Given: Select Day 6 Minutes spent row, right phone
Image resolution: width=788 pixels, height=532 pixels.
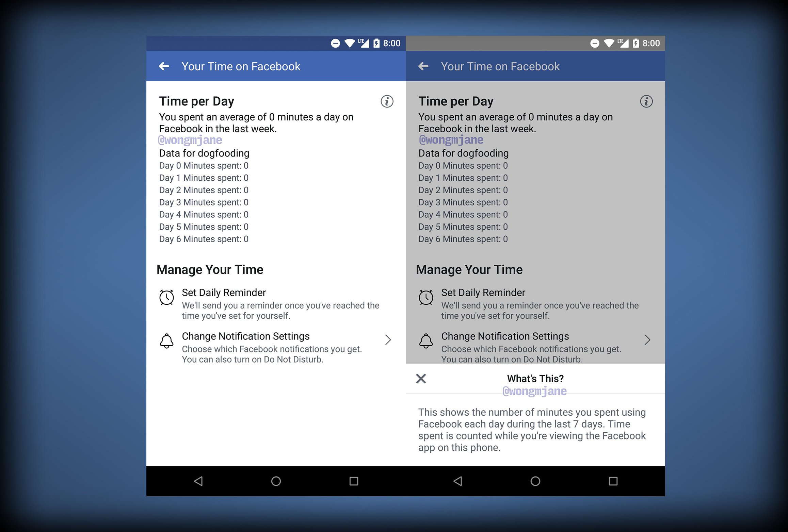Looking at the screenshot, I should 463,239.
